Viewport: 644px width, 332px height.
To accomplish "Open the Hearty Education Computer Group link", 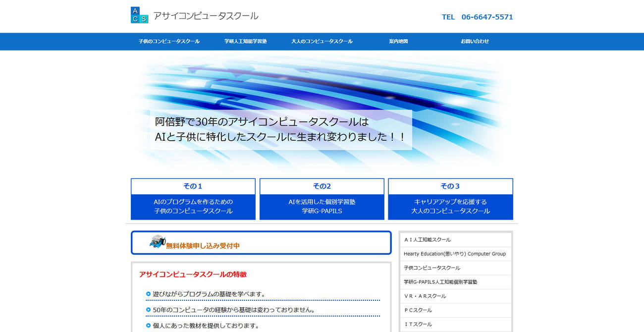I will (x=455, y=254).
